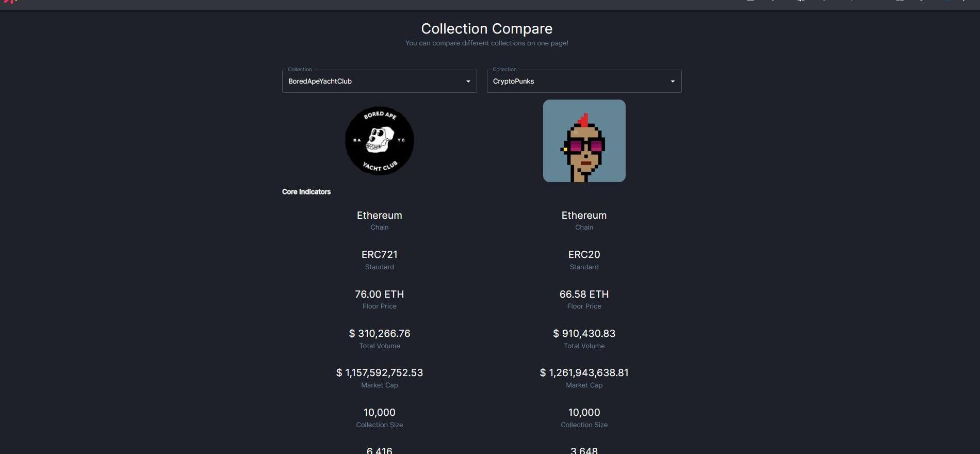Click the ERC20 standard value
The image size is (980, 454).
point(584,255)
